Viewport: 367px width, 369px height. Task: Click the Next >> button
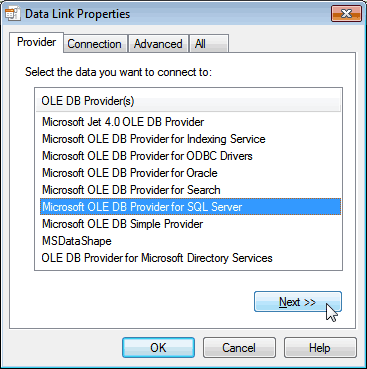[298, 302]
